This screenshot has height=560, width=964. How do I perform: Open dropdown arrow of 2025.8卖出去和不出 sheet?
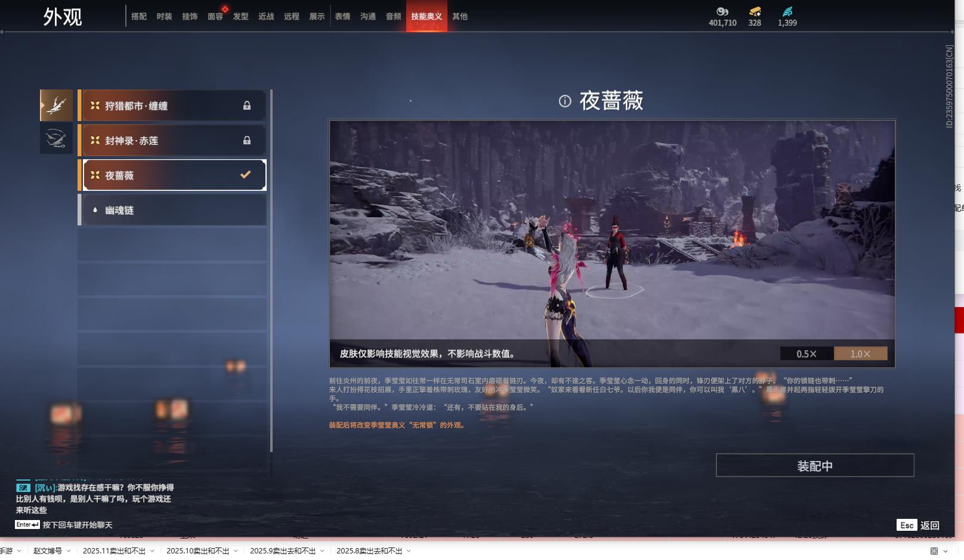tap(409, 551)
